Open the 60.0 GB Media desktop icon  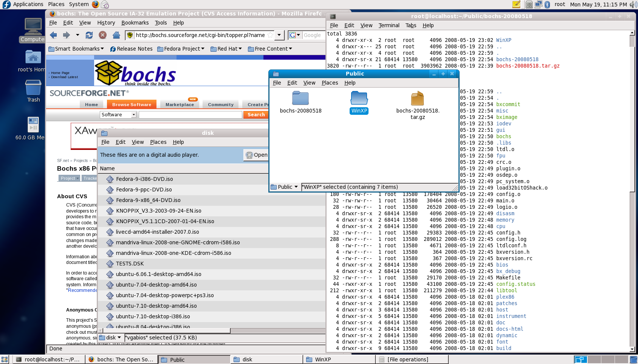[33, 128]
